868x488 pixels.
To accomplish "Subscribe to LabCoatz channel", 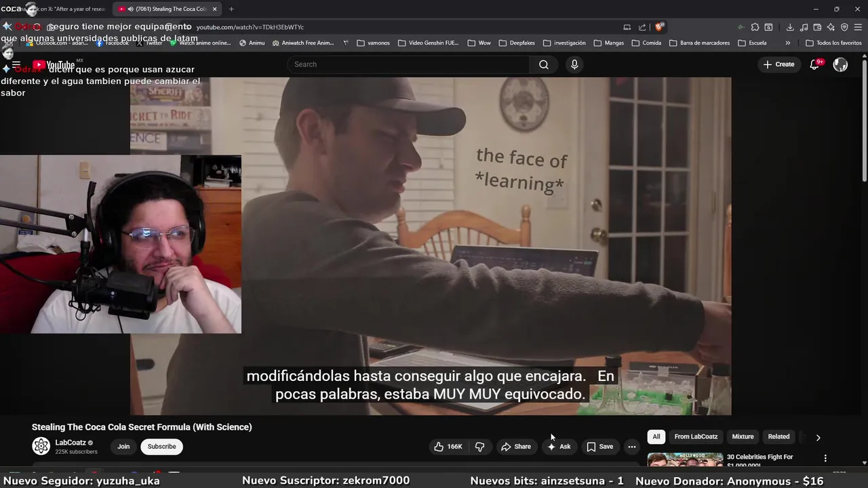I will point(161,447).
